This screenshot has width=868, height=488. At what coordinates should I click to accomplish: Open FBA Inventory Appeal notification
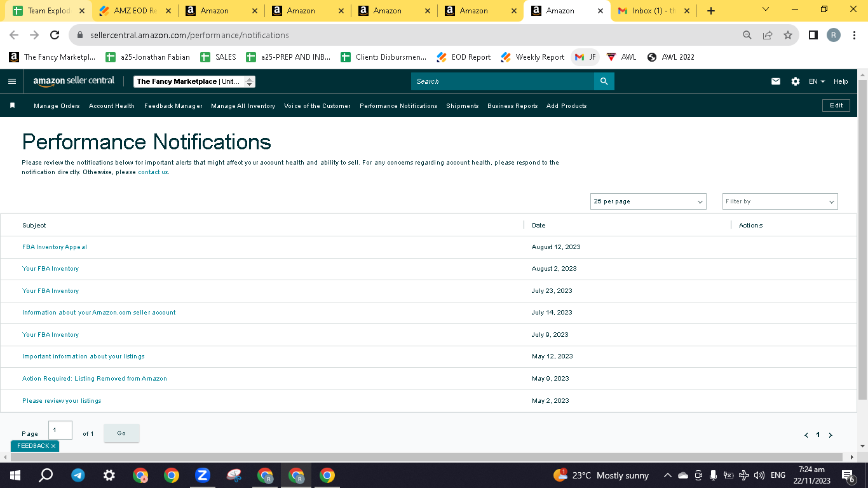(x=55, y=247)
